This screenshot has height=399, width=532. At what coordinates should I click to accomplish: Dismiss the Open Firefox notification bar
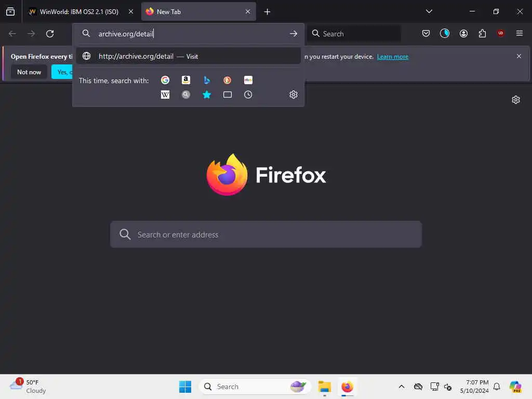pos(519,56)
